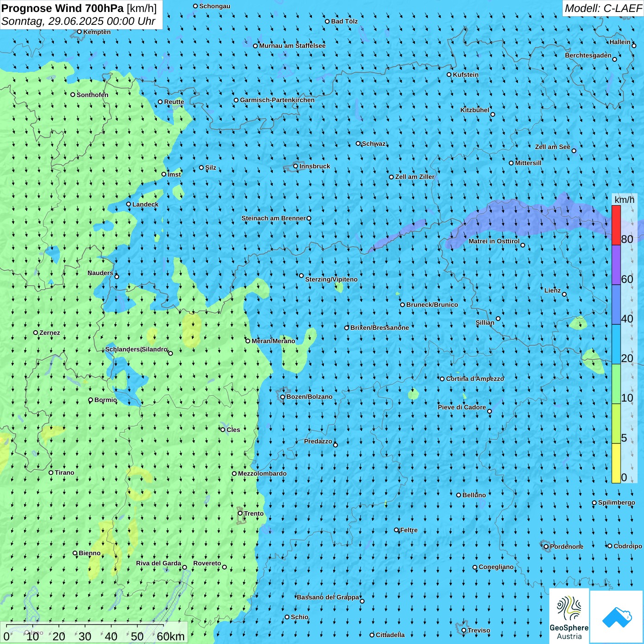Click the '60km' scale bar label
This screenshot has width=644, height=644.
171,636
